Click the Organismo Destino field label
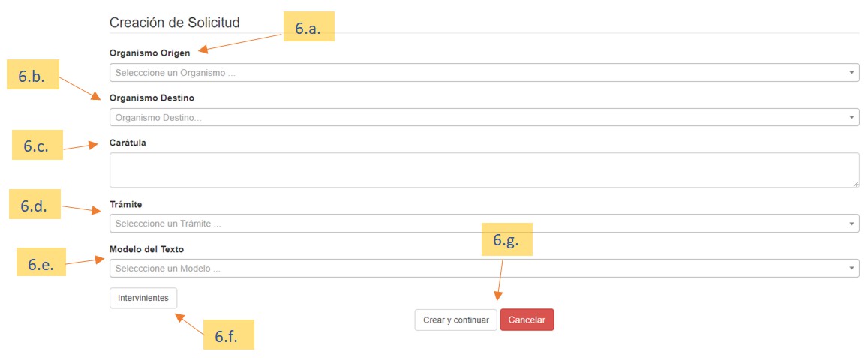Image resolution: width=868 pixels, height=358 pixels. click(x=152, y=98)
